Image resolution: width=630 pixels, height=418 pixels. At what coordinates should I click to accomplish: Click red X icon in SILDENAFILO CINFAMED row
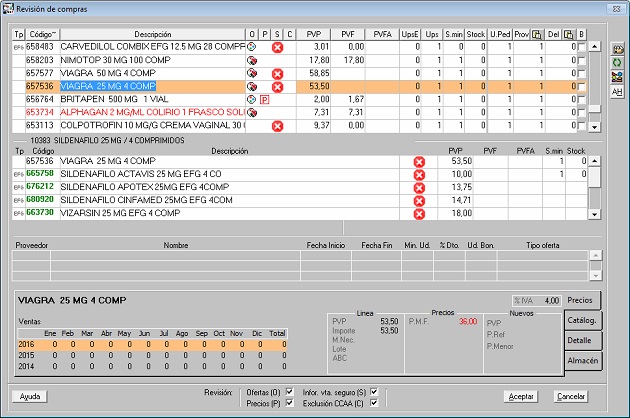pyautogui.click(x=419, y=201)
